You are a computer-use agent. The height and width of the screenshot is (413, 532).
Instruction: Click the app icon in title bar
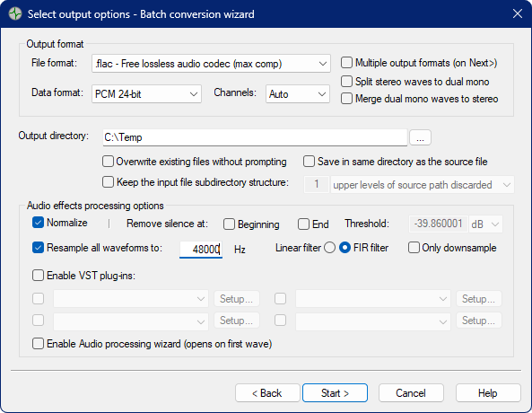[x=15, y=14]
